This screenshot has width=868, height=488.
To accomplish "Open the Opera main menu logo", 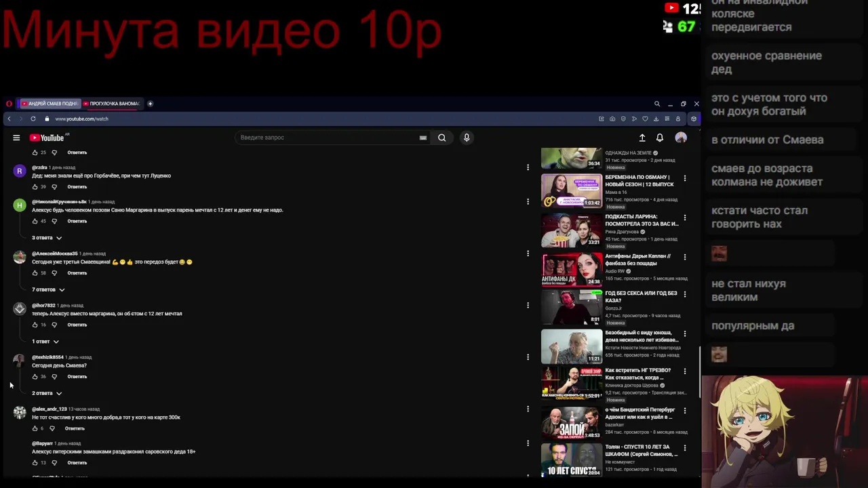I will tap(9, 104).
